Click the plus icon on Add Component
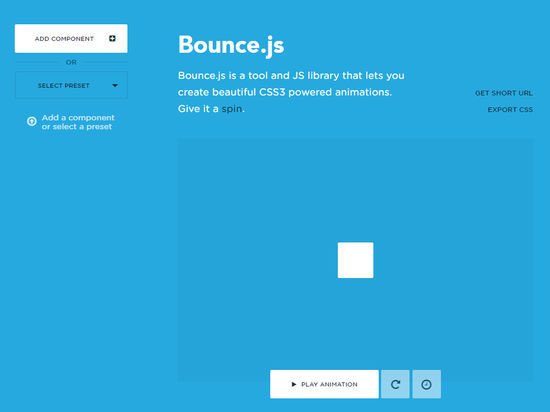The height and width of the screenshot is (412, 550). click(x=112, y=38)
